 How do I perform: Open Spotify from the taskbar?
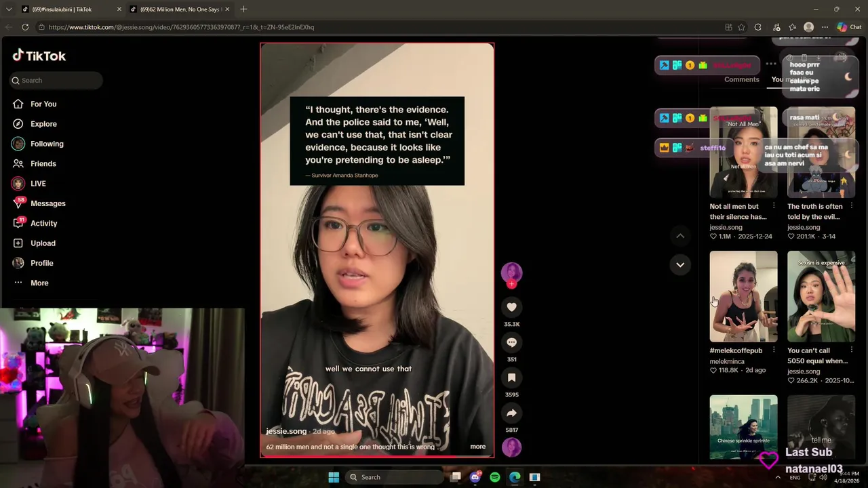click(495, 477)
